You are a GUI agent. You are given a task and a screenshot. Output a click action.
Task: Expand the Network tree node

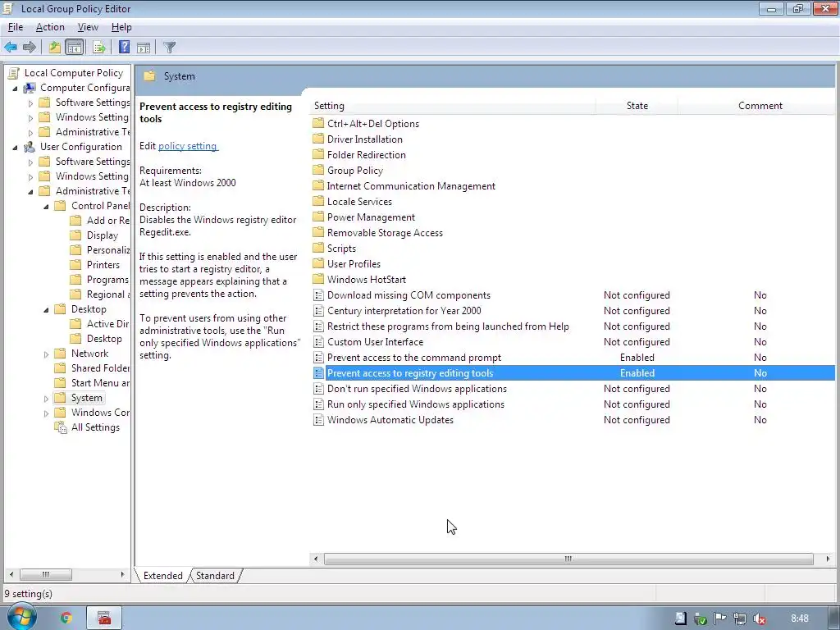(46, 354)
